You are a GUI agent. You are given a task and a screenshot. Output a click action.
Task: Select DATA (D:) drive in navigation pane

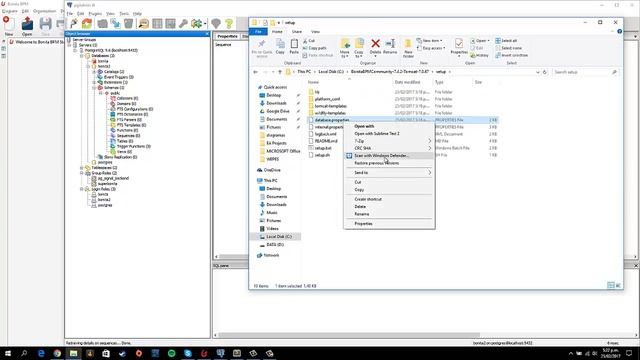tap(275, 244)
